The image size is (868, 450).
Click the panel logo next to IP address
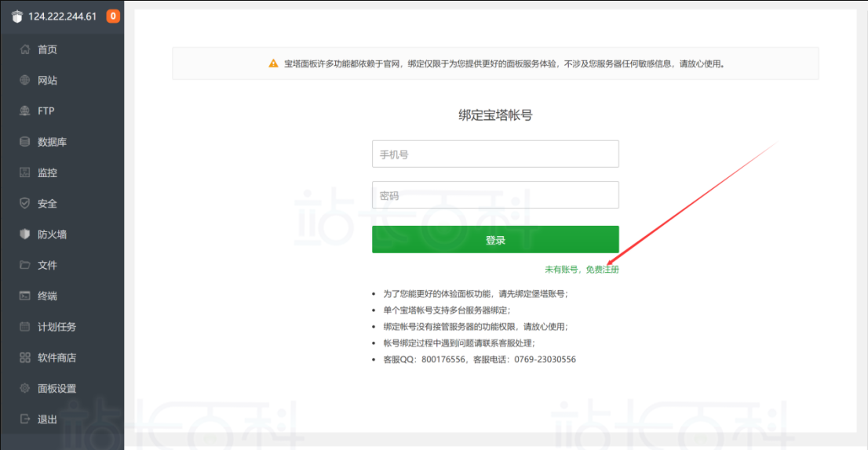point(17,16)
